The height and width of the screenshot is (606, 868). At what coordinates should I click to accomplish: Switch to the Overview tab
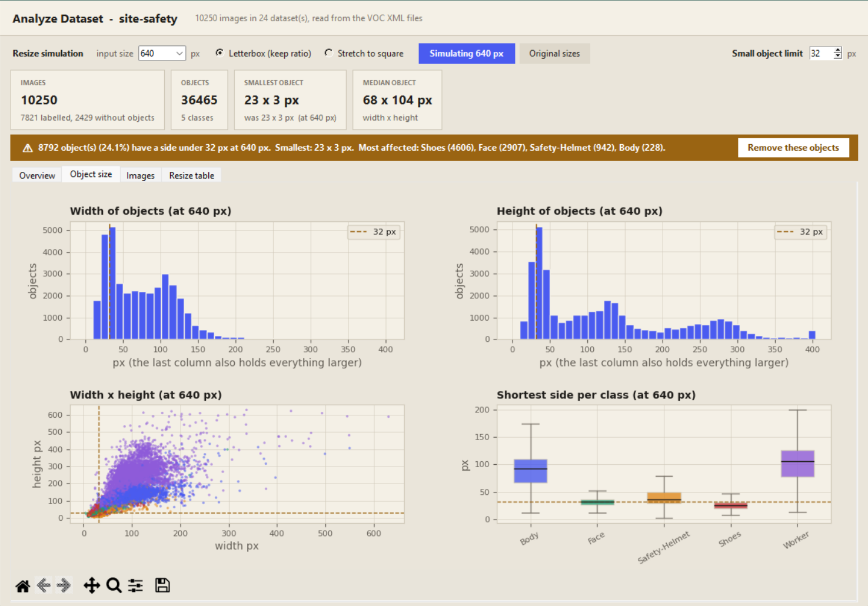(37, 175)
